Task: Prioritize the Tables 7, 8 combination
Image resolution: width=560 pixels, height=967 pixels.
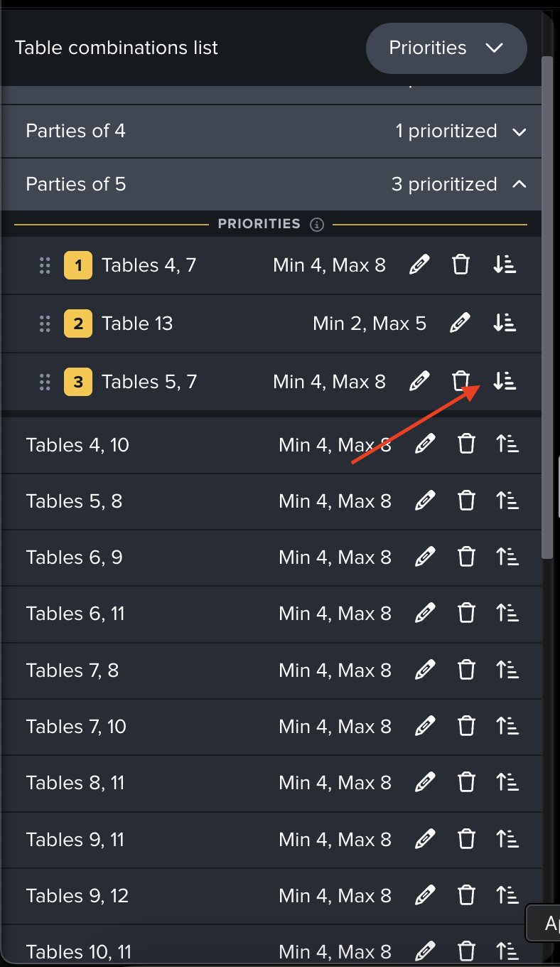Action: coord(507,671)
